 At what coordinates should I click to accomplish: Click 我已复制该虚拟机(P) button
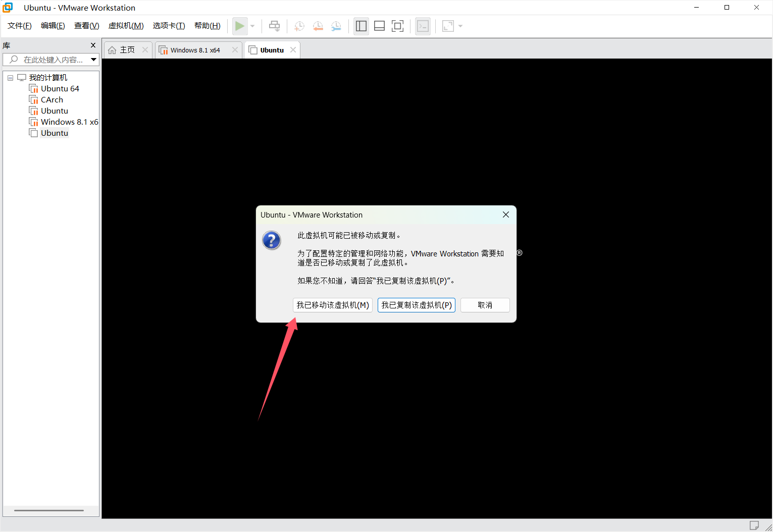click(417, 305)
